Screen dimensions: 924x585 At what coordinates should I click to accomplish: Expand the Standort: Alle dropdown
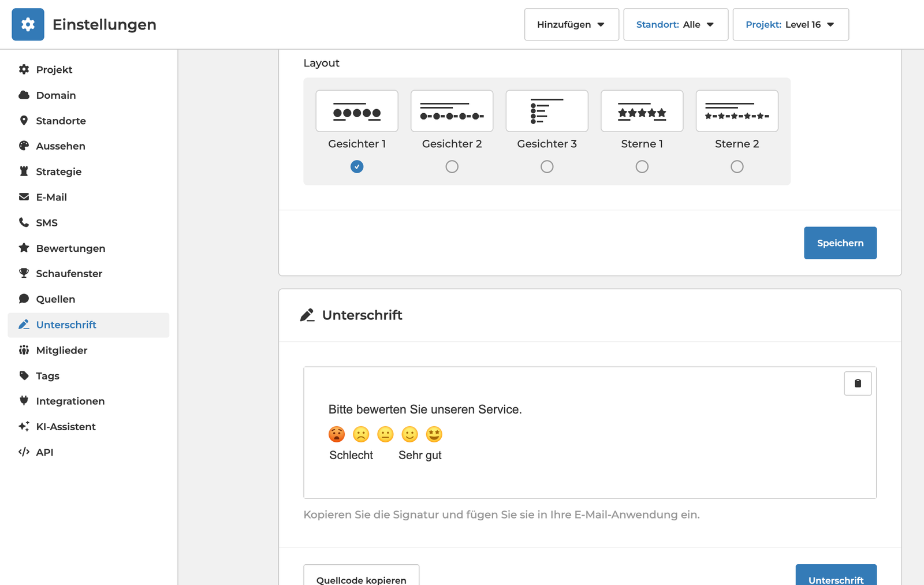(675, 24)
